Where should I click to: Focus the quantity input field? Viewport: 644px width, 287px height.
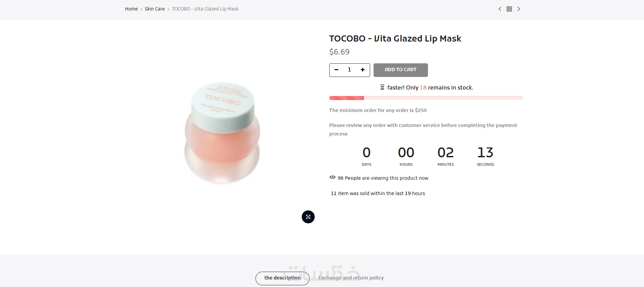[349, 70]
